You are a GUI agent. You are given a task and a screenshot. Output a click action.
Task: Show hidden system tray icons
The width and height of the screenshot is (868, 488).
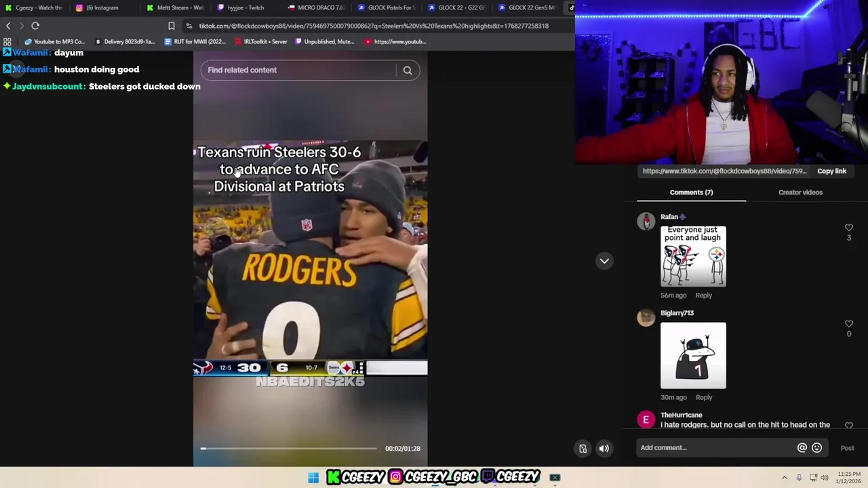(x=785, y=478)
